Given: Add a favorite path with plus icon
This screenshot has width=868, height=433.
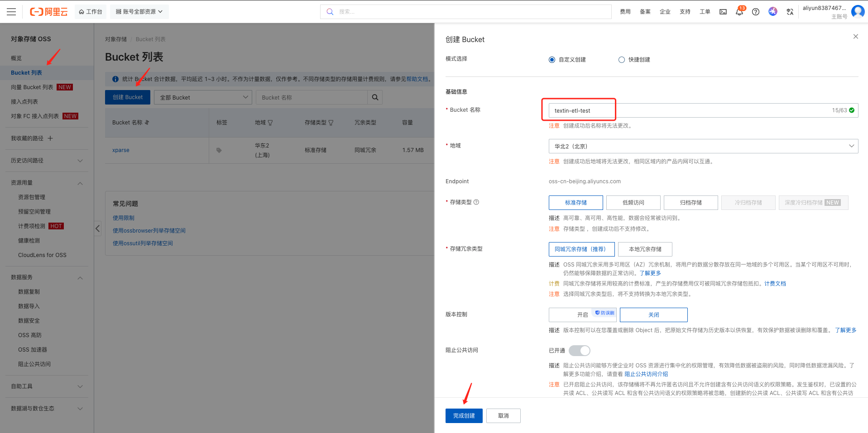Looking at the screenshot, I should 50,138.
